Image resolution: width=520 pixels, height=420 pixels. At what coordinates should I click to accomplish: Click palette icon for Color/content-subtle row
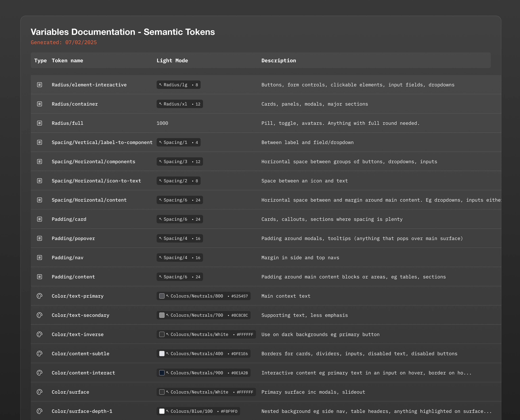(x=39, y=354)
